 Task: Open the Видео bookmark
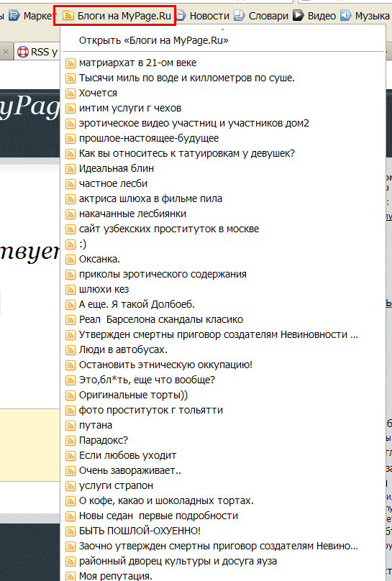[314, 16]
